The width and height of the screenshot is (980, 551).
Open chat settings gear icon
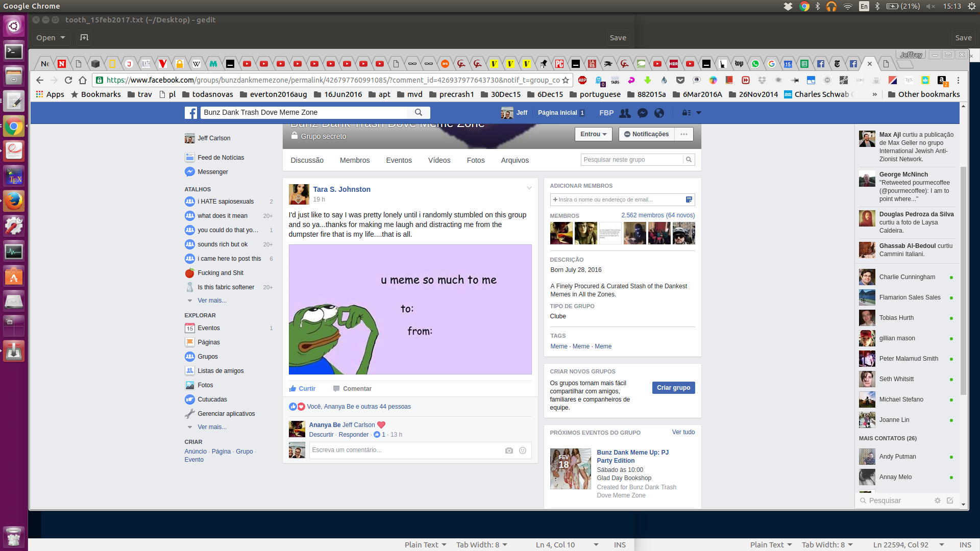click(x=938, y=500)
